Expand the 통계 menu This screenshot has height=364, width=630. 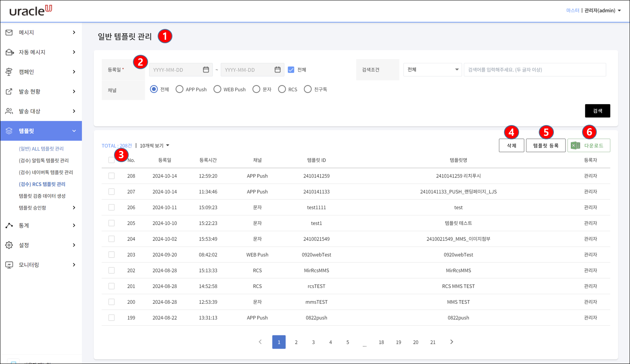pyautogui.click(x=74, y=225)
